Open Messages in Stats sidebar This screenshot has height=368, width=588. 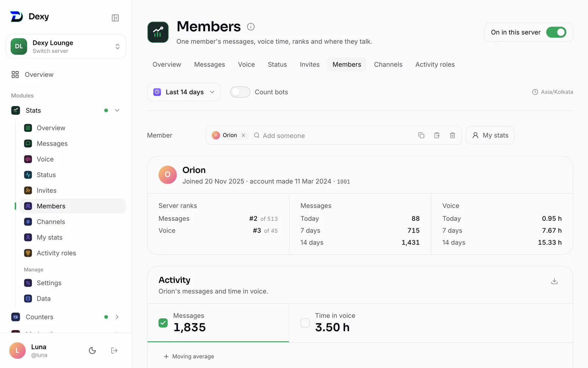(x=73, y=144)
